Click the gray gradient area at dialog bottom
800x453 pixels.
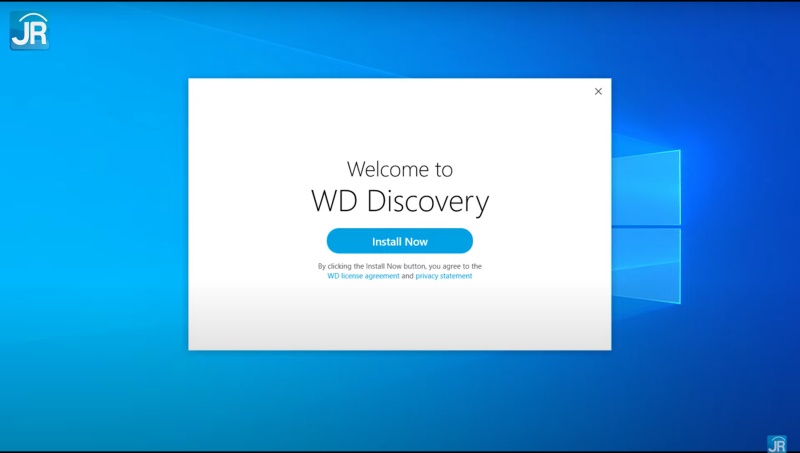[400, 325]
